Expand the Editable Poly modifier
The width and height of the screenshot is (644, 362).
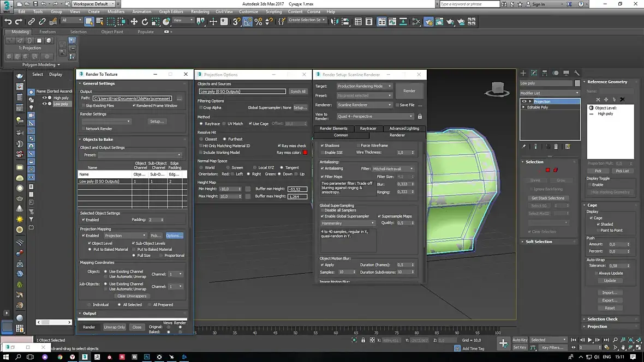click(x=524, y=107)
